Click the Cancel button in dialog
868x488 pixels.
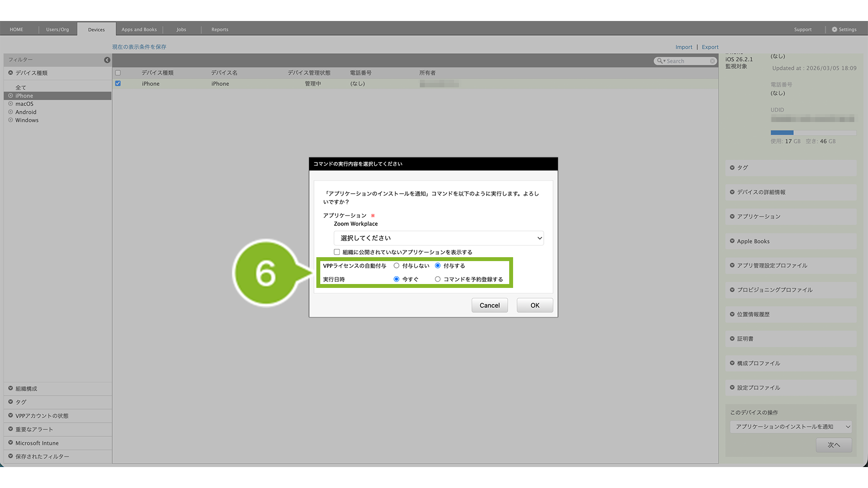[x=489, y=305]
